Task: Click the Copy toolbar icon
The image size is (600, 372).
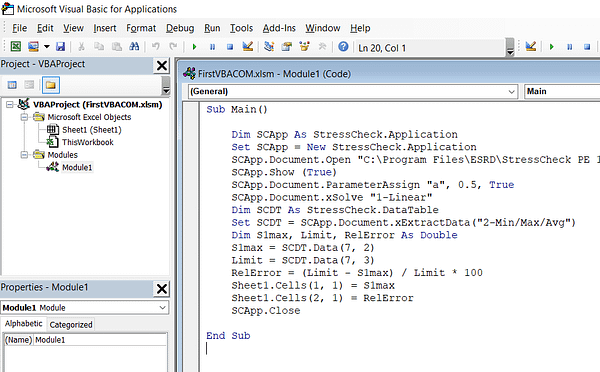Action: coord(99,47)
